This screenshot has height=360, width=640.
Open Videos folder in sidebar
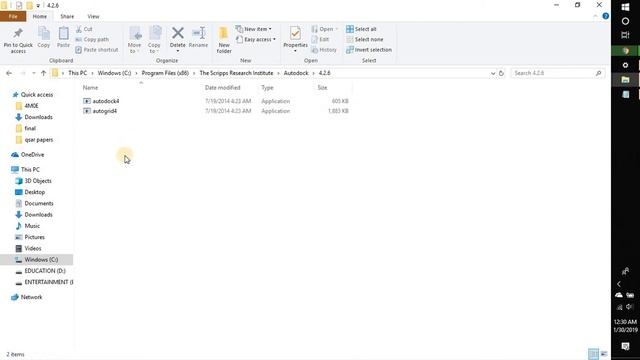click(x=33, y=248)
